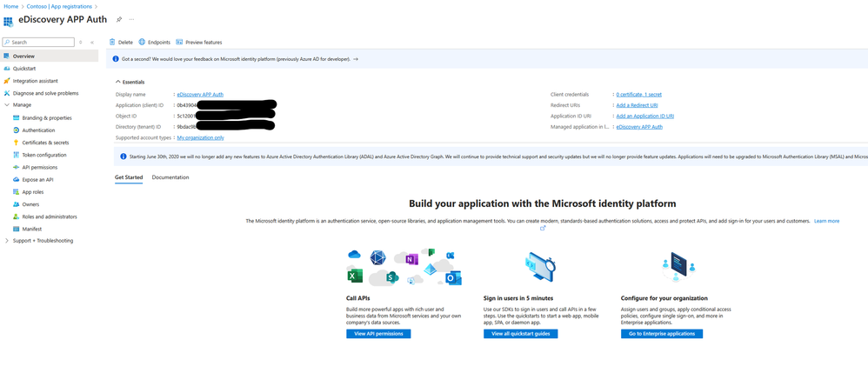Open Roles and administrators page
This screenshot has height=373, width=868.
[x=50, y=216]
